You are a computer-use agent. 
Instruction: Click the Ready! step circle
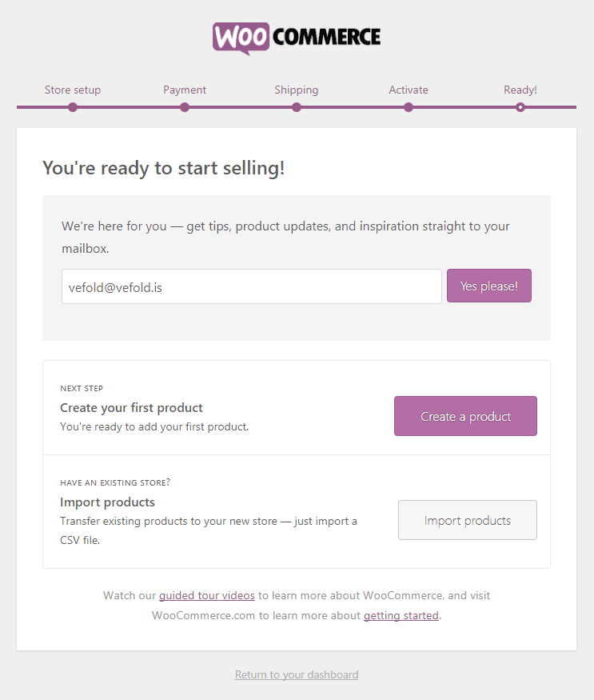coord(520,107)
